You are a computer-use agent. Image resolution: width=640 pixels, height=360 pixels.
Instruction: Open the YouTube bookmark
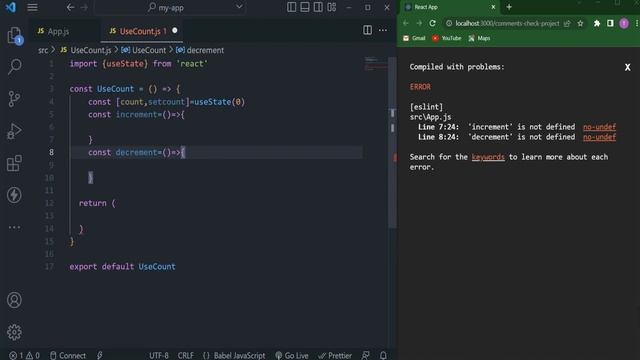click(x=447, y=38)
